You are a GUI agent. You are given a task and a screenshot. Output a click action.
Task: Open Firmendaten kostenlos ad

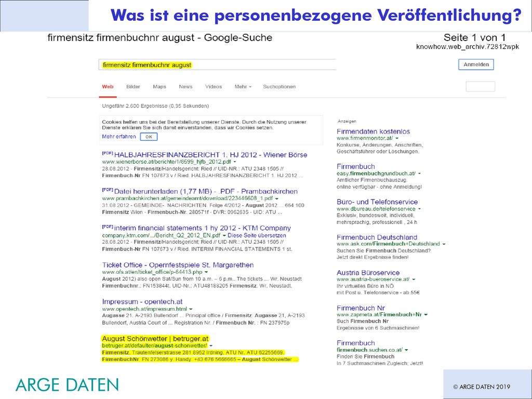373,131
